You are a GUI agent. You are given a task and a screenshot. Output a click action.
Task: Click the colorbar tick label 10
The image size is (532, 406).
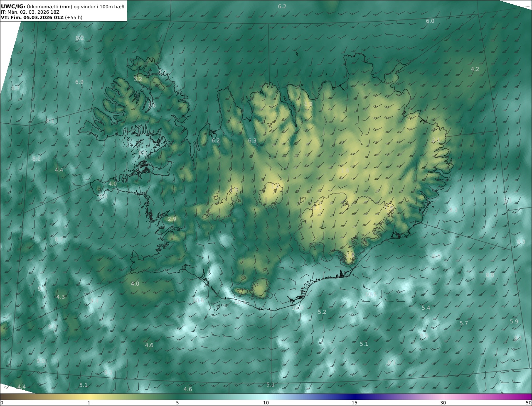(x=266, y=403)
